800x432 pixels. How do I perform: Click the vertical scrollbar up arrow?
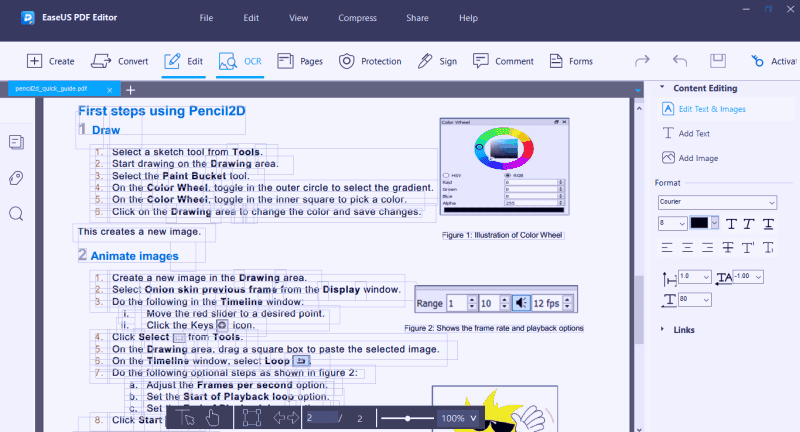click(639, 108)
